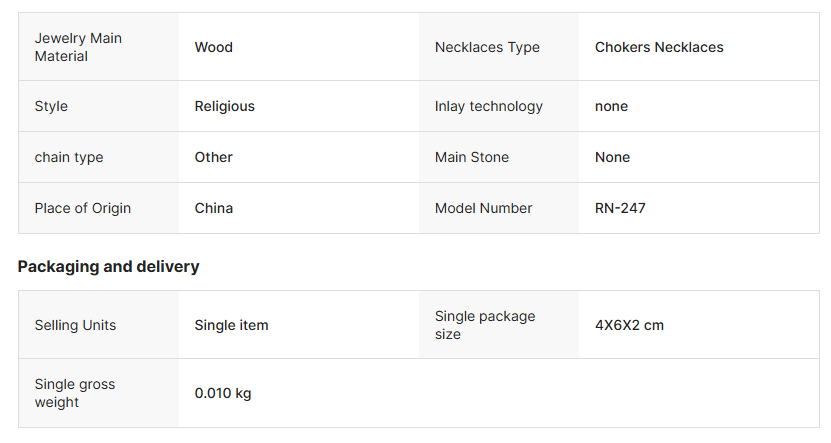Click the Selling Units label

pos(75,325)
